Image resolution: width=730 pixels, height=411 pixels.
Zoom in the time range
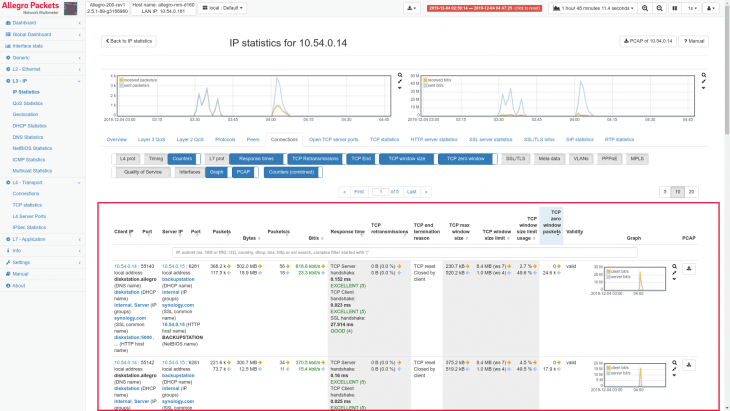tap(645, 8)
